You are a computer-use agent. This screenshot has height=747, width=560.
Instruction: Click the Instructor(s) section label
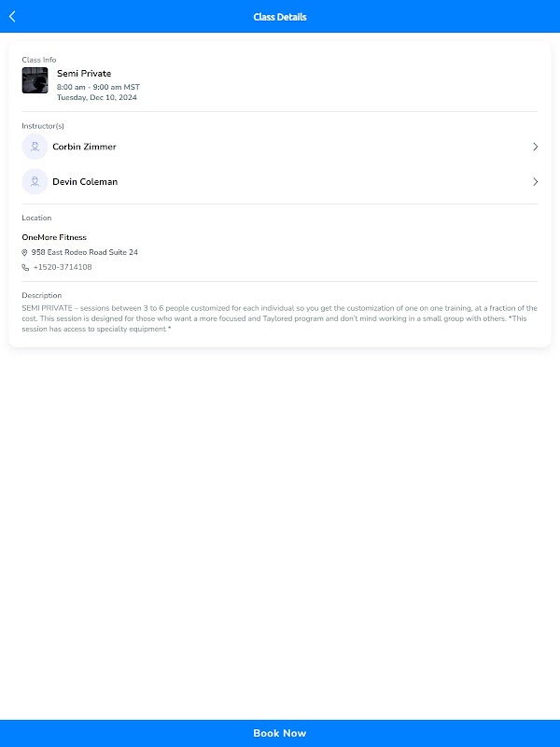tap(43, 126)
